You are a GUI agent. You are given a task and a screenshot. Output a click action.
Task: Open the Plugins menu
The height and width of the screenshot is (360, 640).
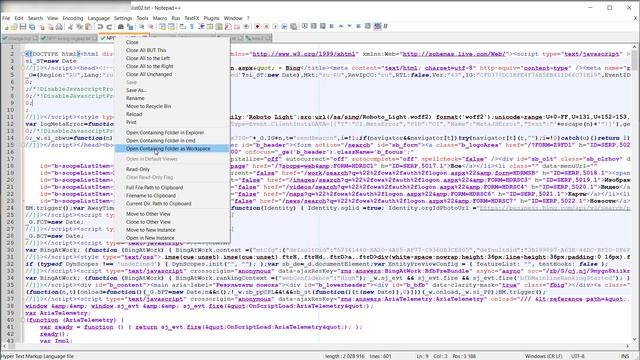pyautogui.click(x=211, y=18)
